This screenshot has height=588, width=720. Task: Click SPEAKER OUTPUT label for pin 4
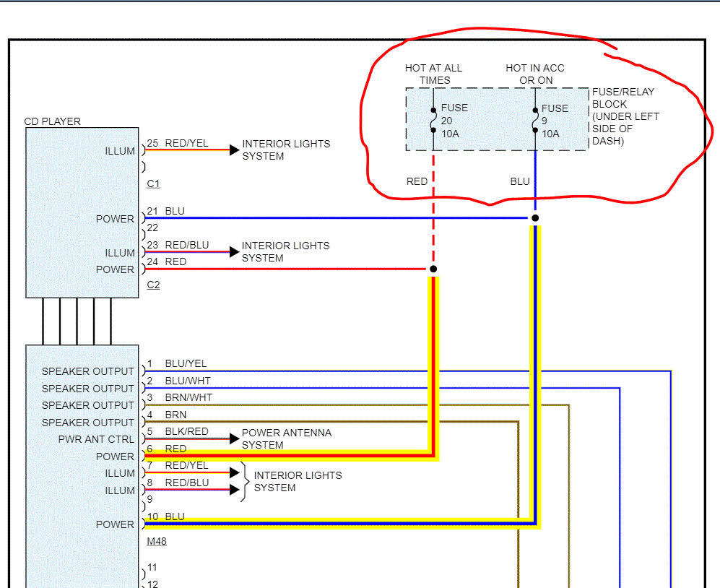[x=87, y=423]
